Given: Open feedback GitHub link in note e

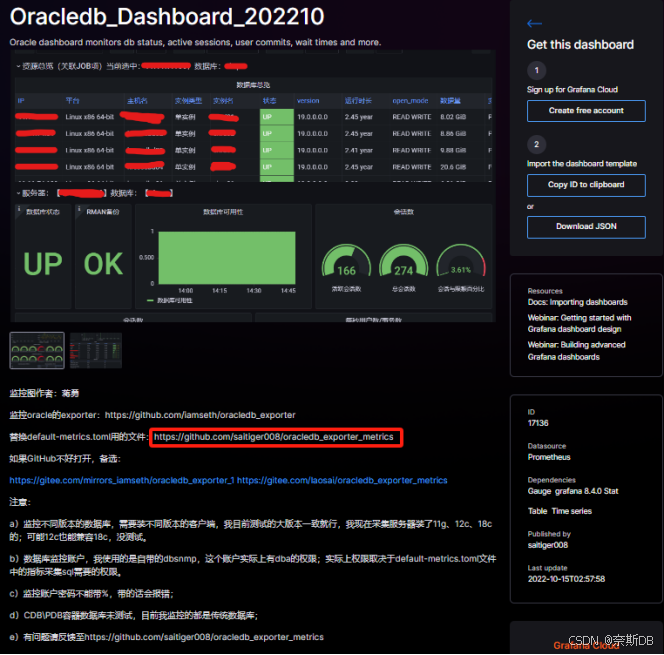Looking at the screenshot, I should [x=204, y=637].
